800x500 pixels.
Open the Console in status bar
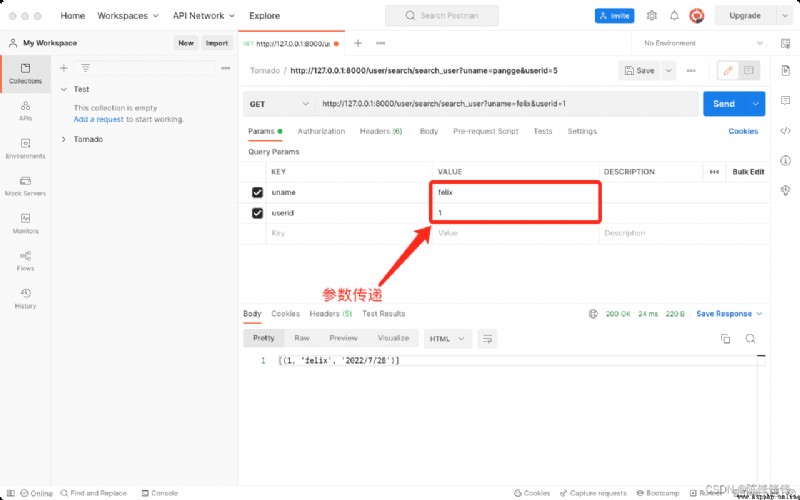(x=160, y=493)
